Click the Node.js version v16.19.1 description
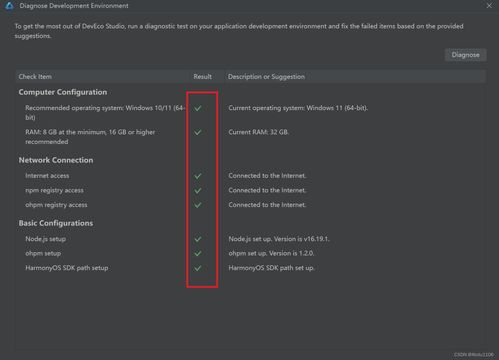Image resolution: width=499 pixels, height=360 pixels. [x=279, y=239]
